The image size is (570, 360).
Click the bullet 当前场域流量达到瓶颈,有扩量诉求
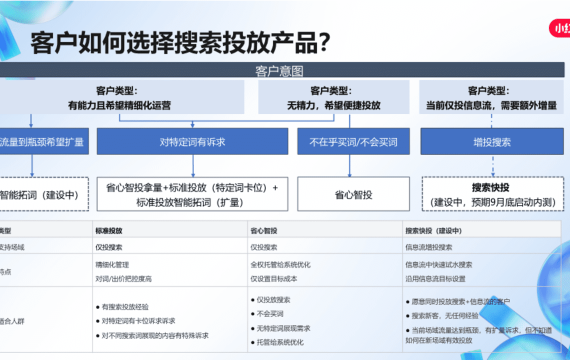pyautogui.click(x=479, y=335)
